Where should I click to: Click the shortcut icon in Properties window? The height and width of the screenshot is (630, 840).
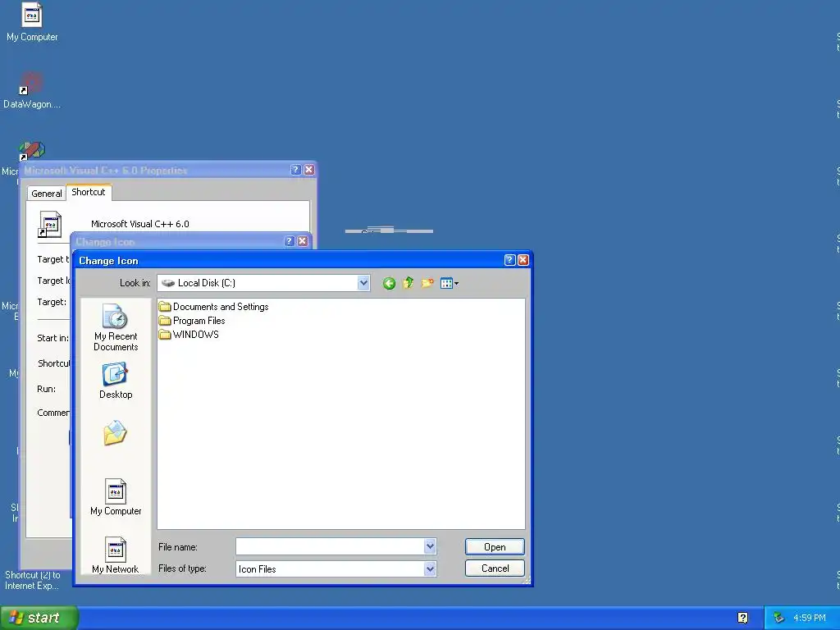pos(50,224)
